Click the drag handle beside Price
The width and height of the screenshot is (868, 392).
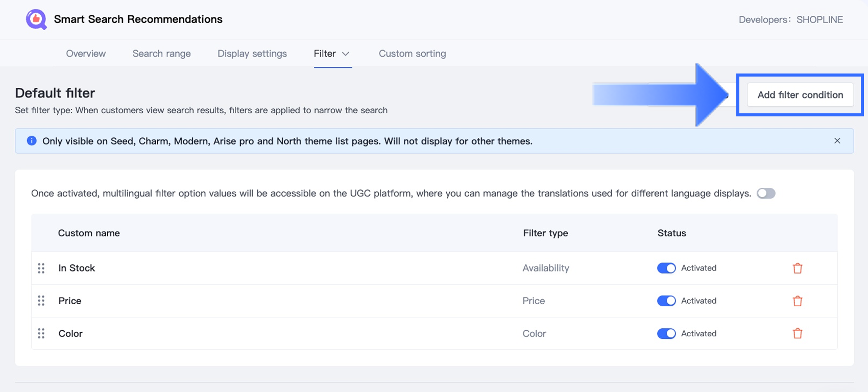point(41,301)
